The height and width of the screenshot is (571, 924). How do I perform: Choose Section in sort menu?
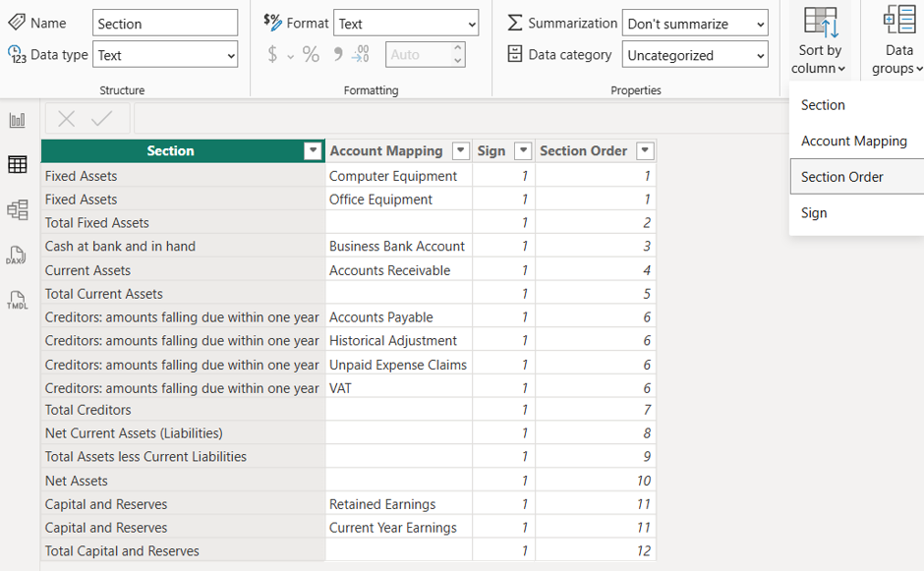[x=857, y=105]
